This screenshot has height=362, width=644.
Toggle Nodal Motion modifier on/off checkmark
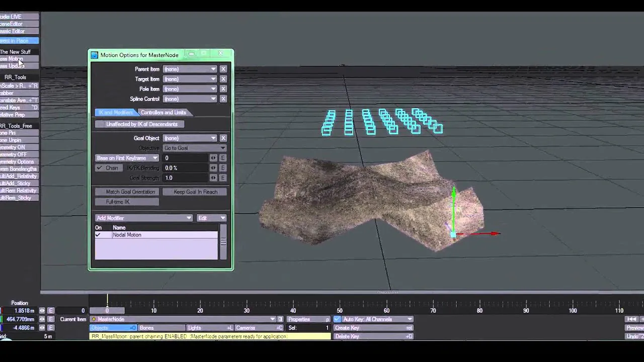98,235
